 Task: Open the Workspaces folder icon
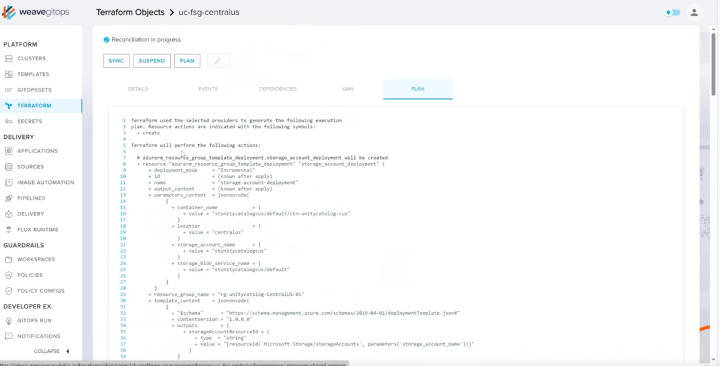pyautogui.click(x=9, y=259)
